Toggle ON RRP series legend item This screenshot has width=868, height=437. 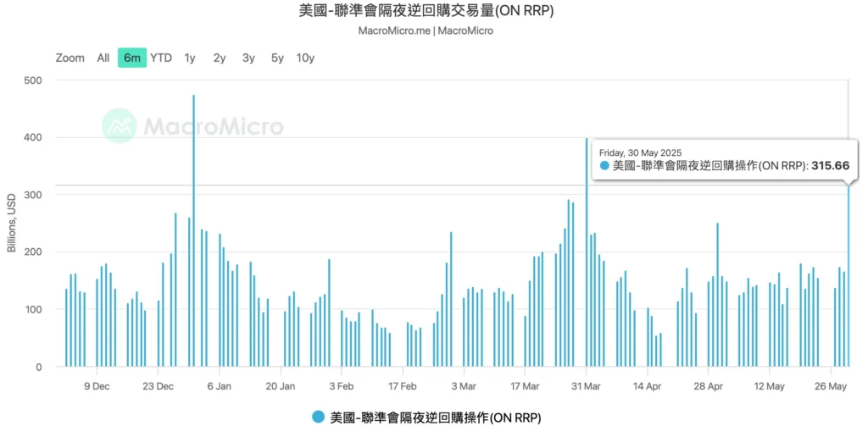pos(435,418)
